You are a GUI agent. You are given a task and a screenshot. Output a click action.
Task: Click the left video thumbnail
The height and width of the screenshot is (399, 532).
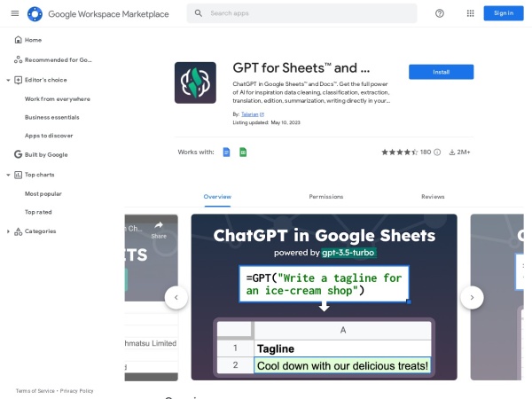pyautogui.click(x=152, y=298)
